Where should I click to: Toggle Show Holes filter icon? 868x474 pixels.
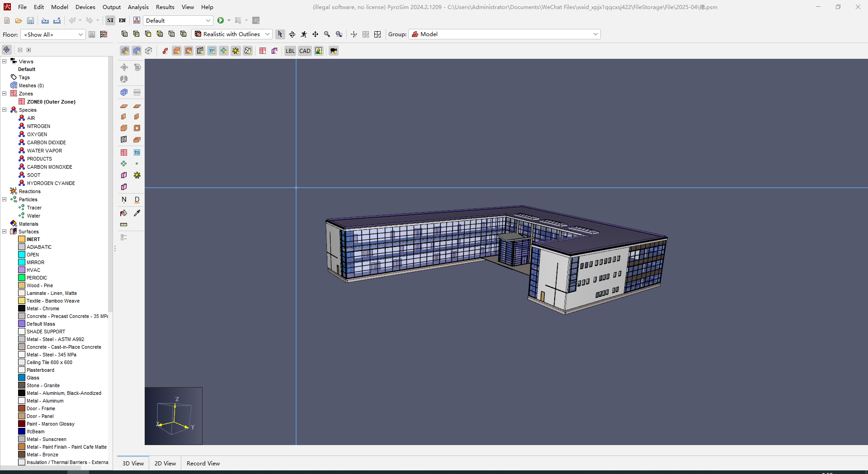189,51
